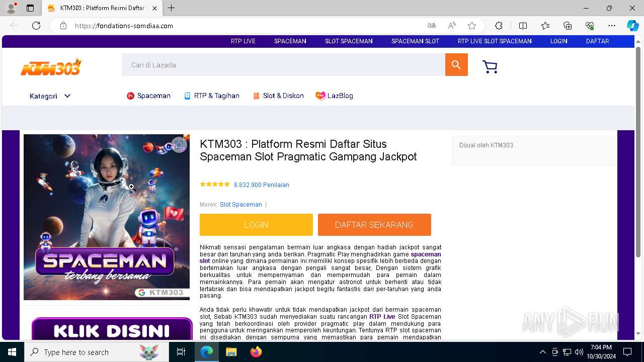The width and height of the screenshot is (644, 362).
Task: Launch File Explorer from taskbar
Action: point(231,352)
